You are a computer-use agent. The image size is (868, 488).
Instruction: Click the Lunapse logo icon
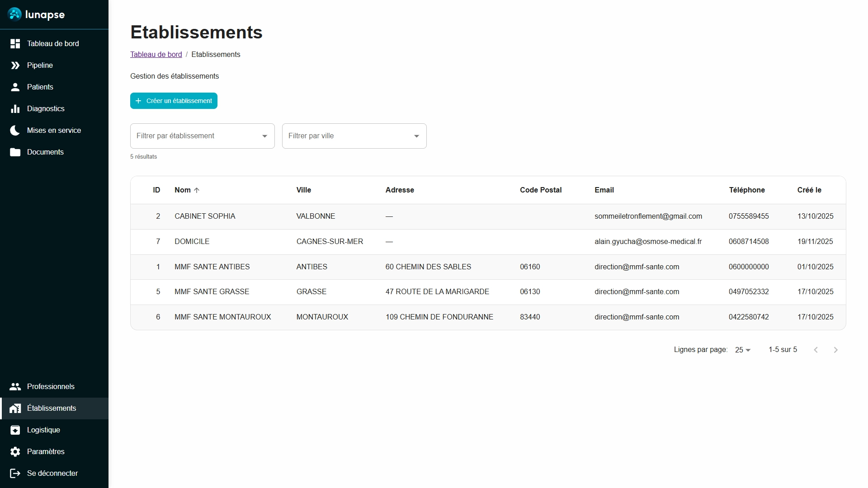(14, 14)
